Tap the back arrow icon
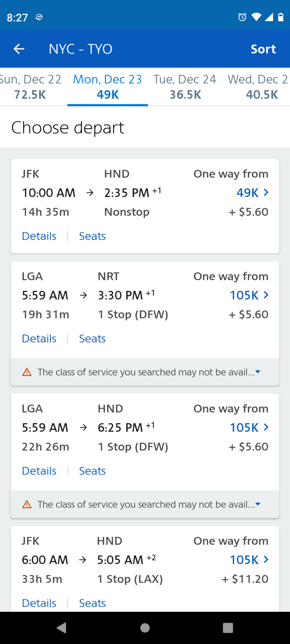290x644 pixels. click(x=19, y=49)
